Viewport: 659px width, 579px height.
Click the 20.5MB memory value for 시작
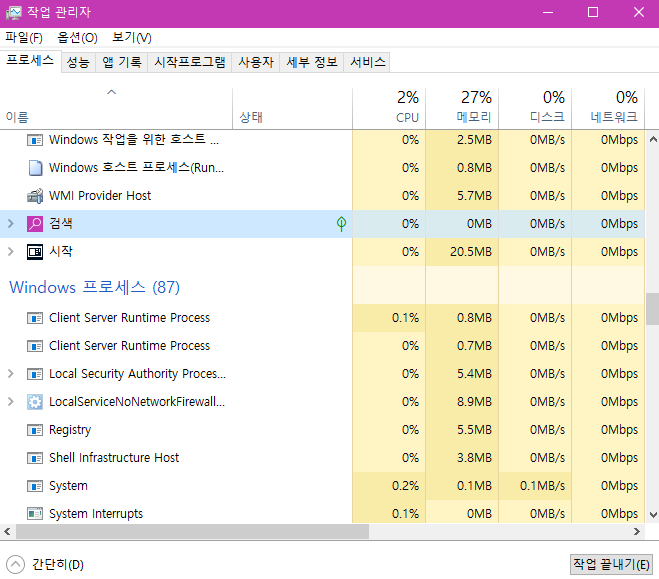(471, 252)
